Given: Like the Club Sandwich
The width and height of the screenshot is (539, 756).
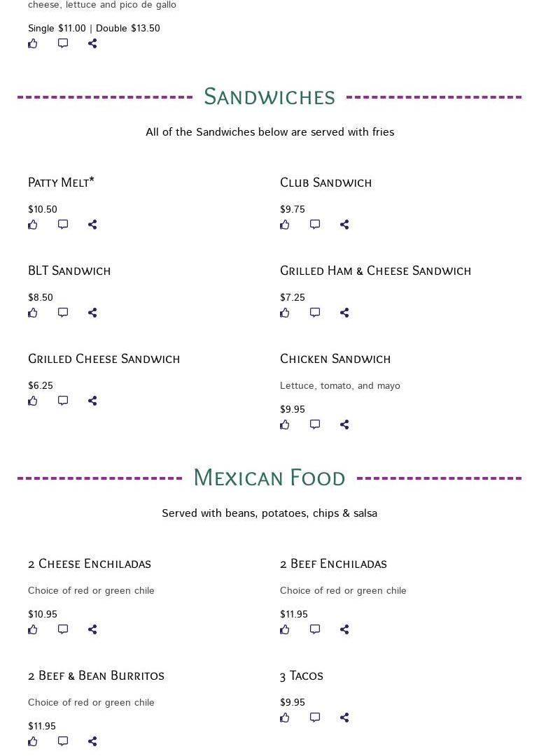Looking at the screenshot, I should [285, 224].
